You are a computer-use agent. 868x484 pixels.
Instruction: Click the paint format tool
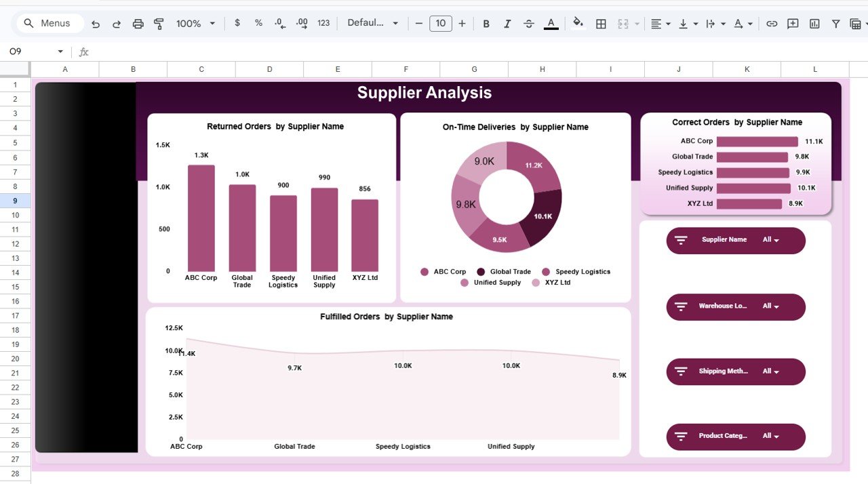pyautogui.click(x=158, y=23)
